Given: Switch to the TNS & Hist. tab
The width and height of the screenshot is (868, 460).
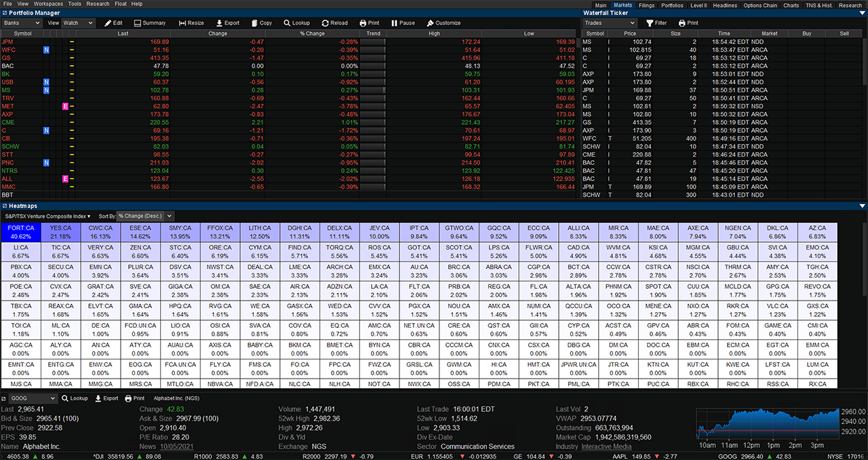Looking at the screenshot, I should pos(818,5).
